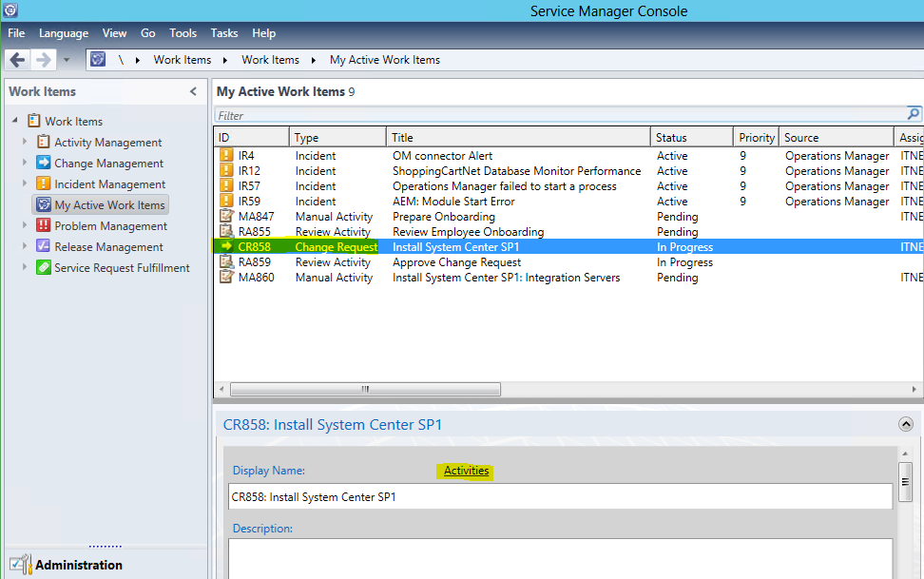Click the Activity Management clipboard icon
The image size is (924, 579).
tap(44, 143)
